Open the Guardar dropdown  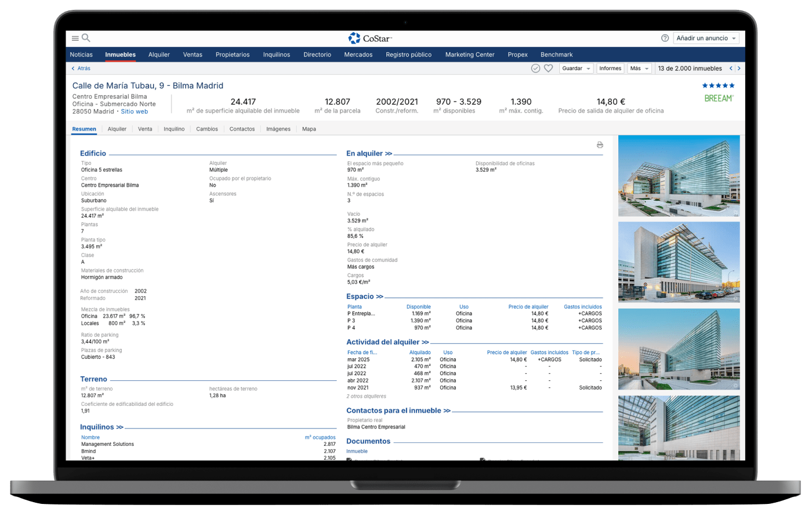[576, 69]
